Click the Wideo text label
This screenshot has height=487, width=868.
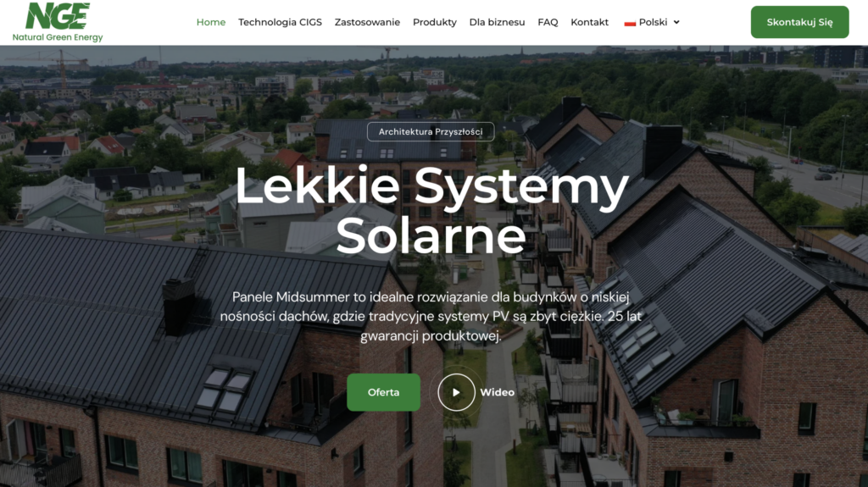click(x=497, y=392)
